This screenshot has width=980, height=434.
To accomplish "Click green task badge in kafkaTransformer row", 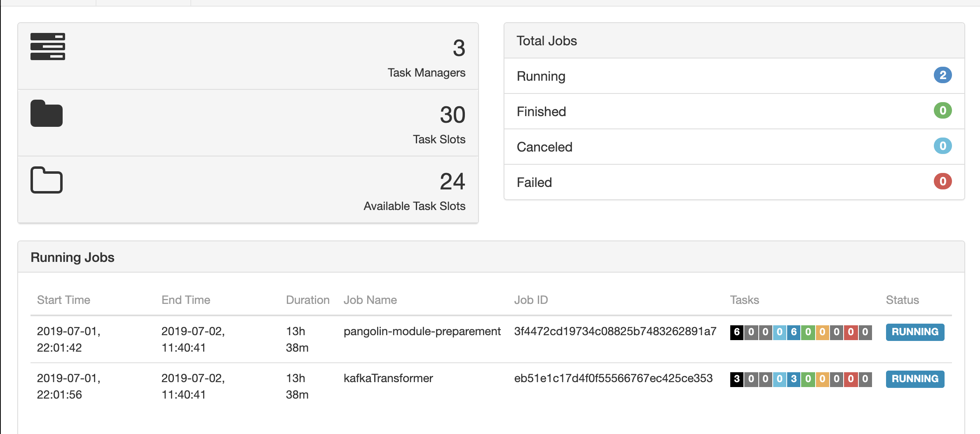I will [x=808, y=379].
